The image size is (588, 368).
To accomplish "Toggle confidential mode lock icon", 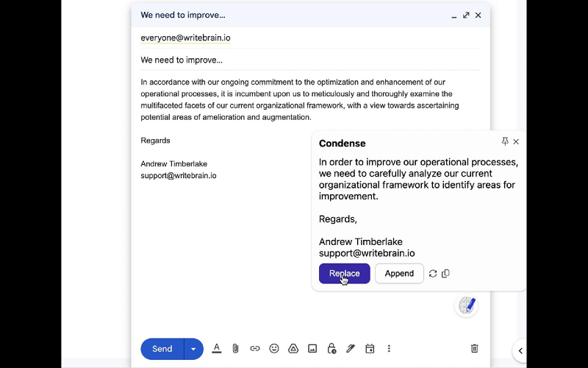I will pos(331,349).
